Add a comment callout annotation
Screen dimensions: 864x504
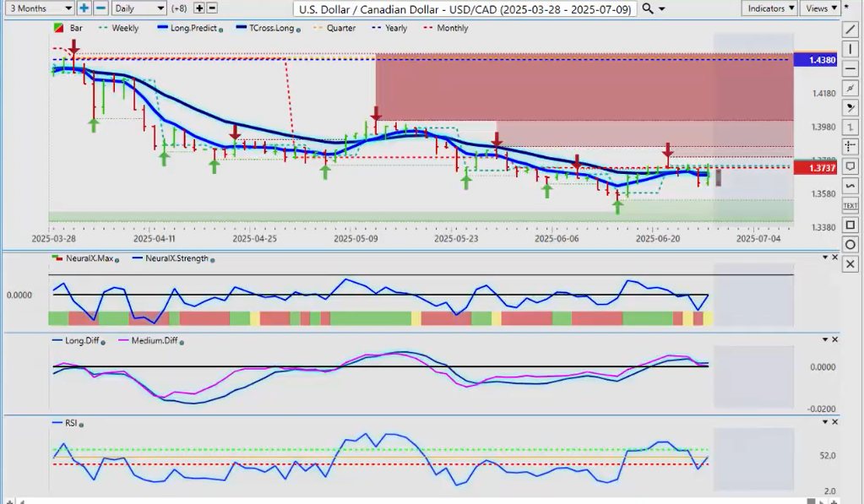tap(850, 166)
